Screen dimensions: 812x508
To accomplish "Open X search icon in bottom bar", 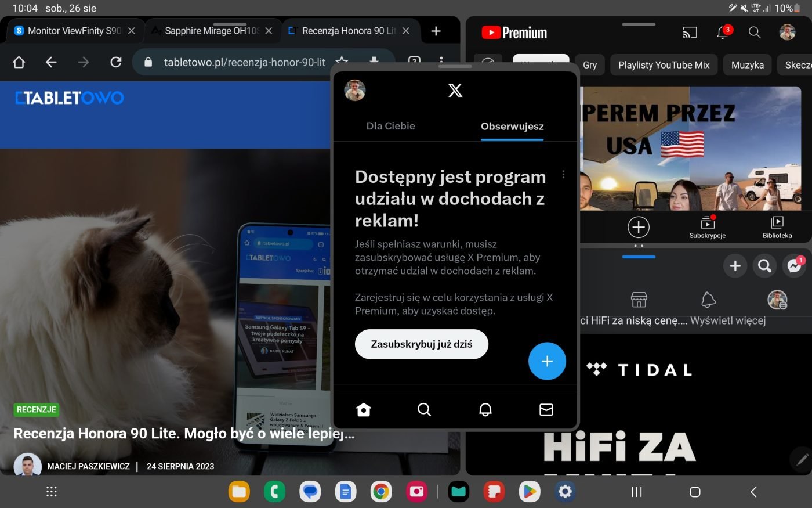I will pos(425,410).
